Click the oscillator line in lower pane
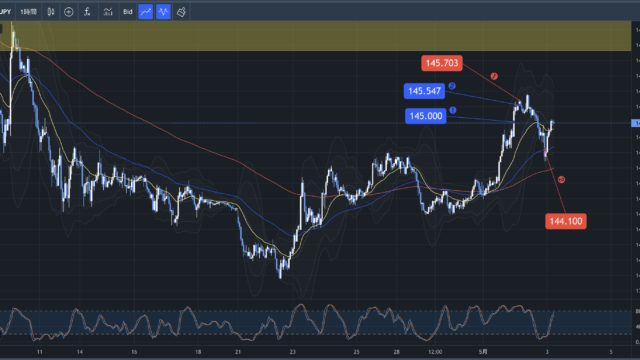 277,322
